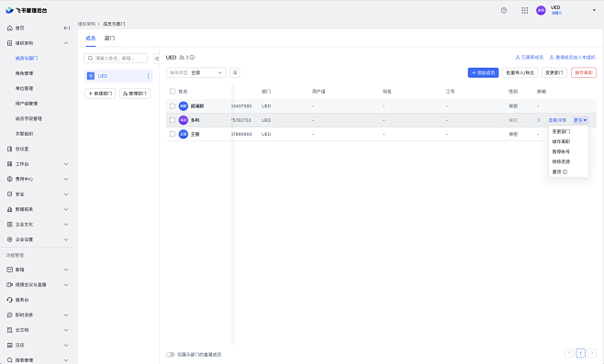The width and height of the screenshot is (604, 364).
Task: Focus the name or email search field
Action: pyautogui.click(x=116, y=58)
